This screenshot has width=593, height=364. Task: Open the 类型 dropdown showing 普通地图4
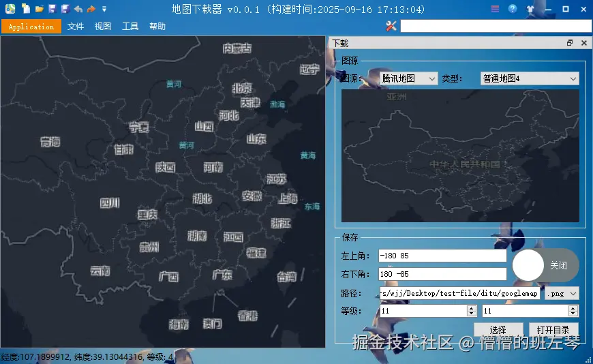click(x=530, y=78)
